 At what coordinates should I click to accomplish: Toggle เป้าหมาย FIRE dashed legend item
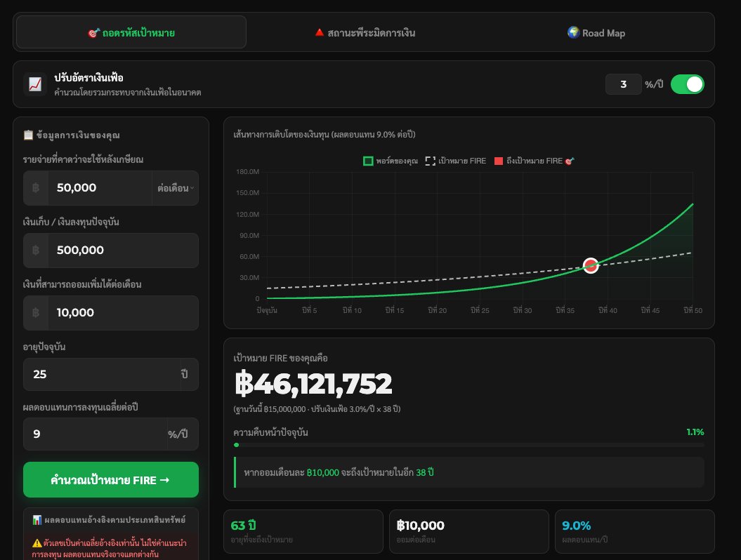coord(456,161)
